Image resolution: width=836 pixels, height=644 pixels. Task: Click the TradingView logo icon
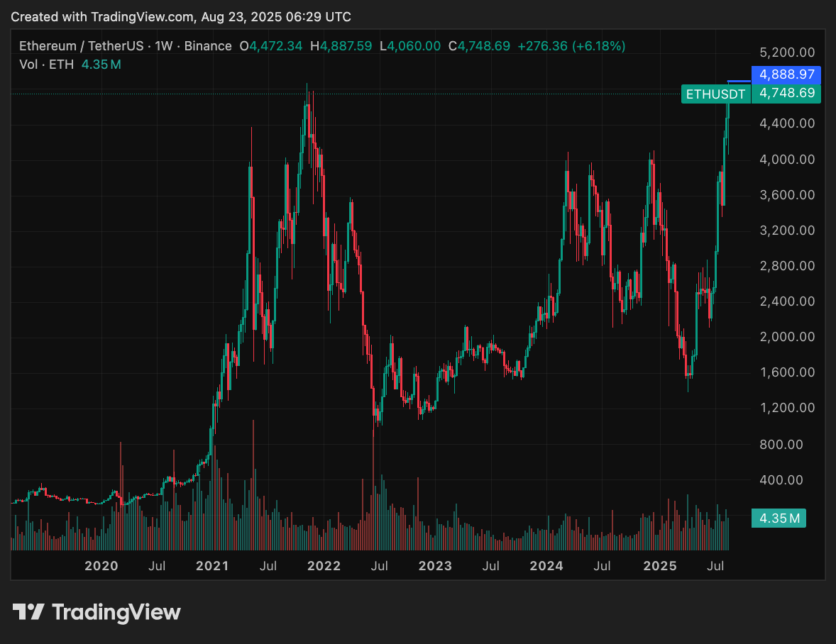[28, 611]
